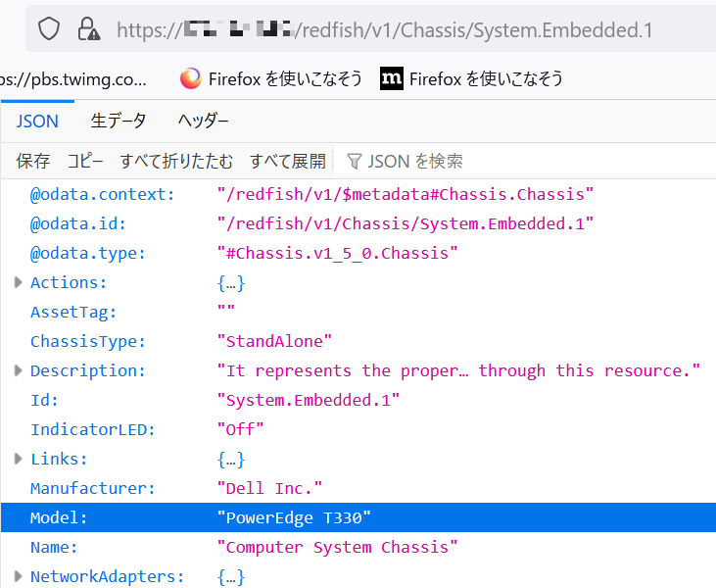Screen dimensions: 716x588
Task: Click the 保存 button
Action: [x=33, y=161]
